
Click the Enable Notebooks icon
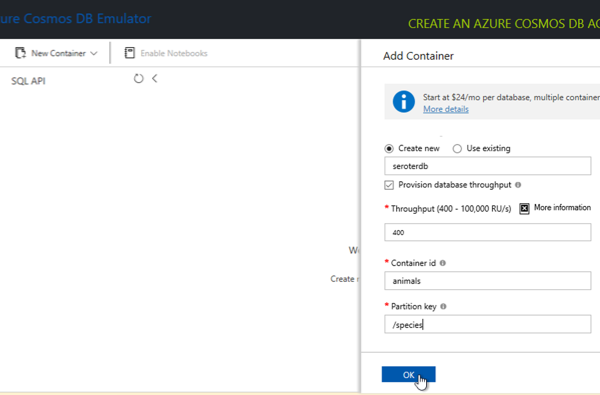tap(130, 53)
